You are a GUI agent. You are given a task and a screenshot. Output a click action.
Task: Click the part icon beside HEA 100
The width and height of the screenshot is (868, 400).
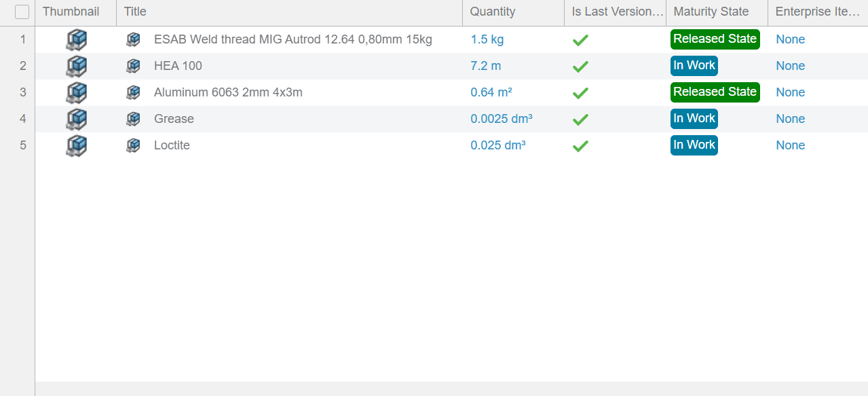(133, 66)
